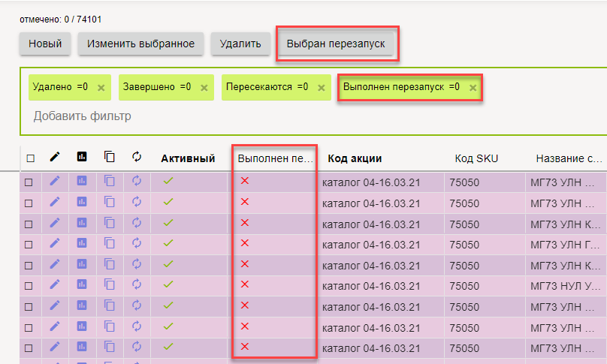Open the statistics chart icon in the first row

coord(82,182)
